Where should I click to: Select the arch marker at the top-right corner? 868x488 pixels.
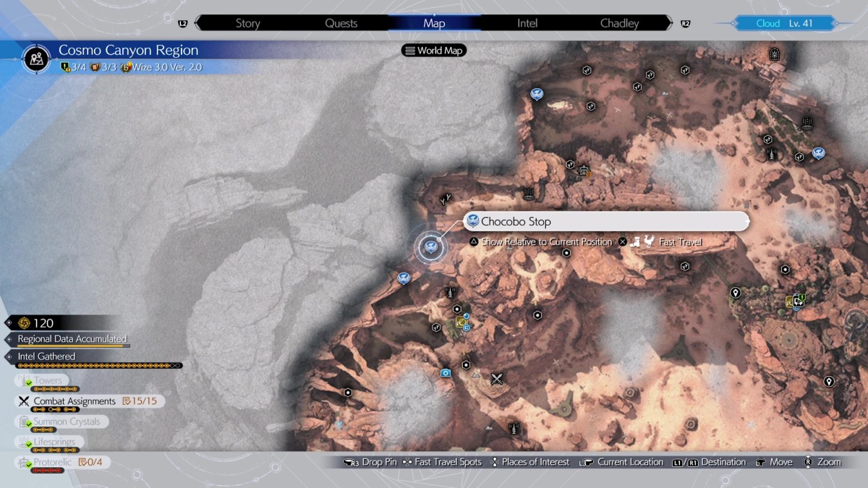(x=775, y=53)
